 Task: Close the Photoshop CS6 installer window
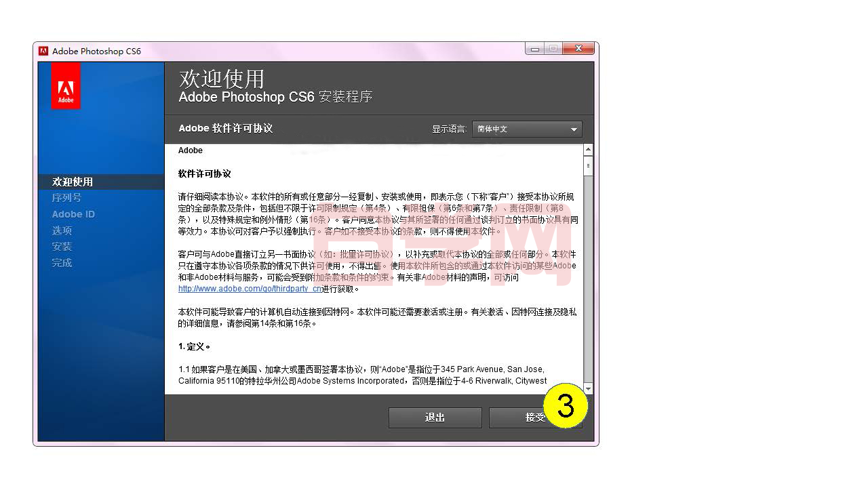coord(578,49)
